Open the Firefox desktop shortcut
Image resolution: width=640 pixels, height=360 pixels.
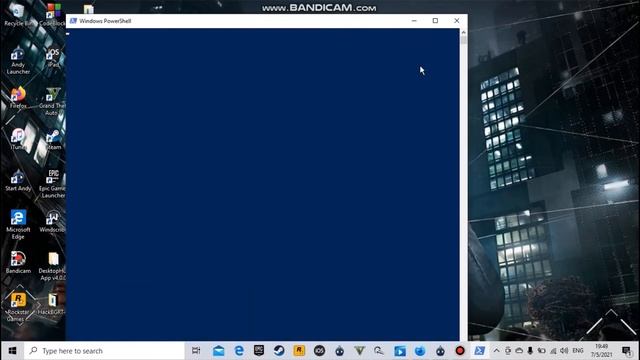[x=18, y=98]
